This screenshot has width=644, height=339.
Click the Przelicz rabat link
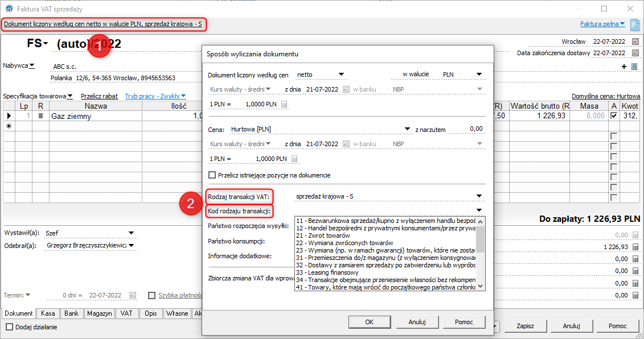click(x=99, y=96)
